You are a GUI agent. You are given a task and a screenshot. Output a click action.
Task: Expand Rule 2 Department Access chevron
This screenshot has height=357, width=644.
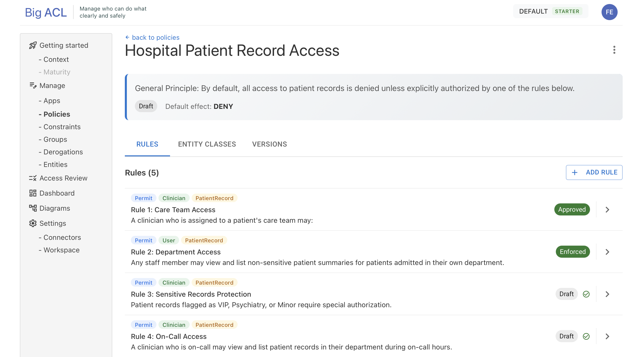[x=607, y=252]
